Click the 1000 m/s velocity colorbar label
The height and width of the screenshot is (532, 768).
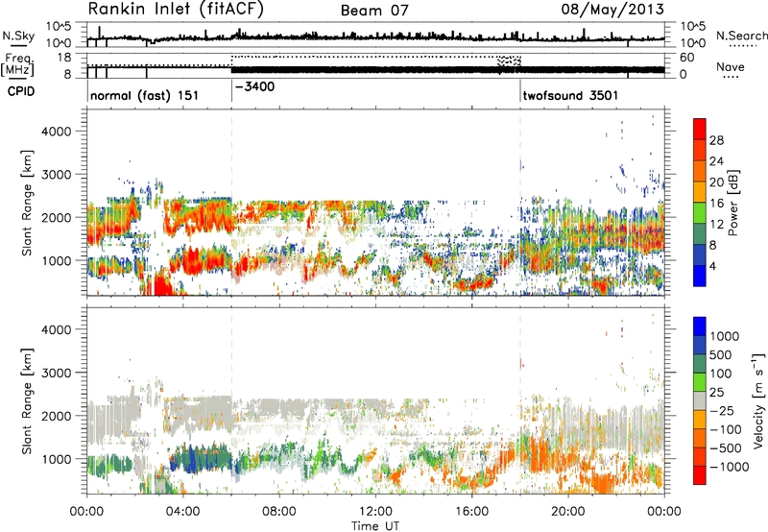(x=725, y=336)
